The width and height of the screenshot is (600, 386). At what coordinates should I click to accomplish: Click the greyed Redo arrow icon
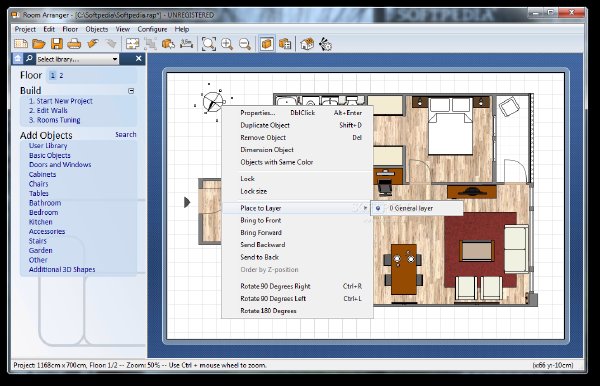coord(111,44)
